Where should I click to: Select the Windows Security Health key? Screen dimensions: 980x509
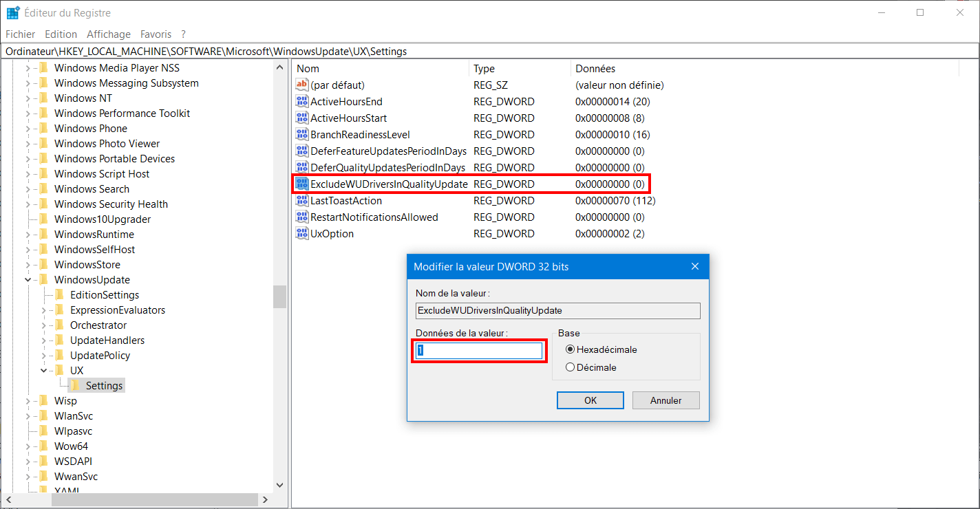pos(111,204)
